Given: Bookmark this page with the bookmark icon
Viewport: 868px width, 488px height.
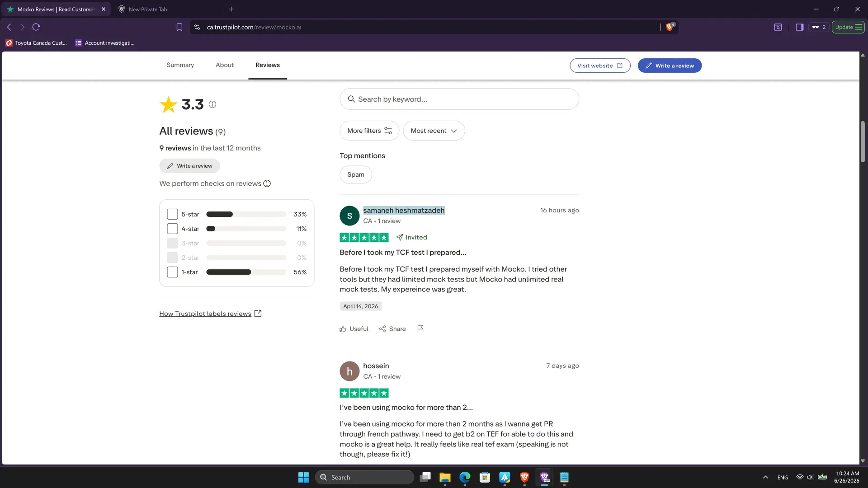Looking at the screenshot, I should [179, 27].
